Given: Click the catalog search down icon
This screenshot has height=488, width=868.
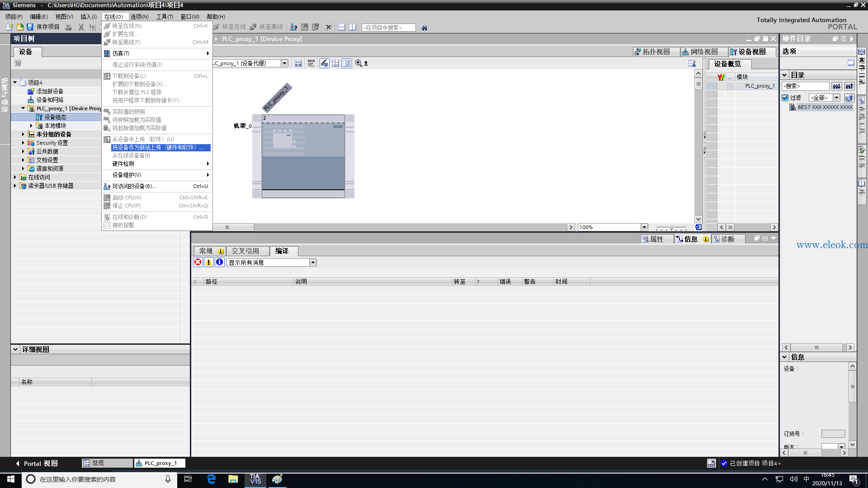Looking at the screenshot, I should tap(837, 86).
